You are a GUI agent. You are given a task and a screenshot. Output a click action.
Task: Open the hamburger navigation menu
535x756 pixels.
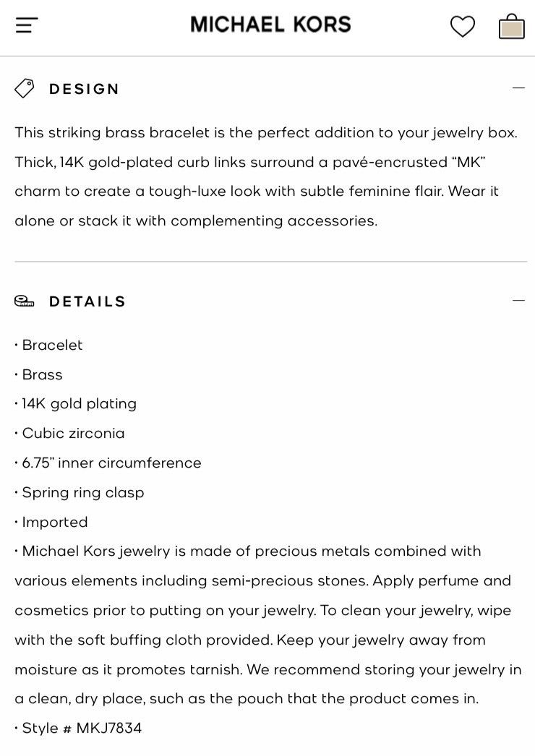click(x=27, y=25)
